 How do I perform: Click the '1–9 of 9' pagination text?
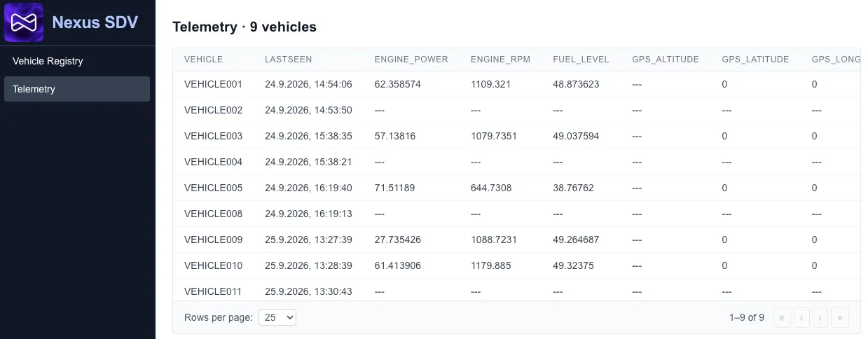(747, 317)
